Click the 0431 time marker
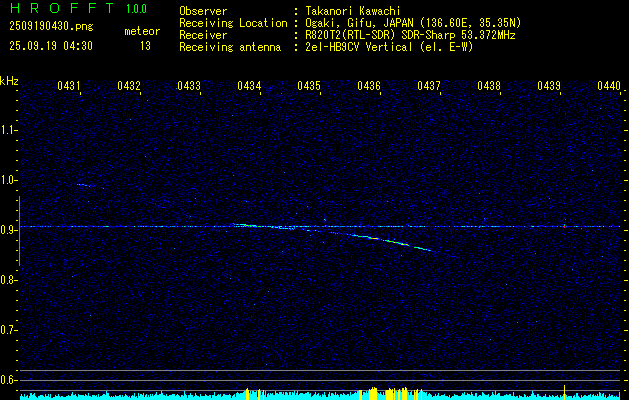 69,87
